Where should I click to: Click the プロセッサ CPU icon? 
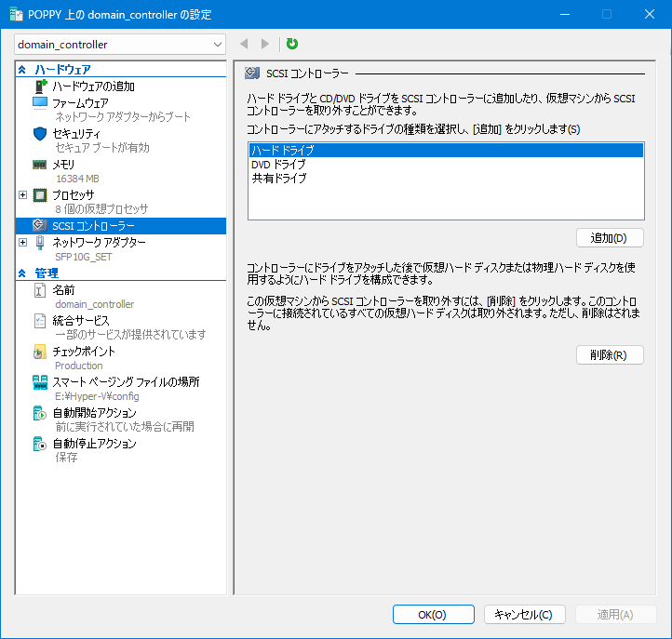(x=40, y=195)
